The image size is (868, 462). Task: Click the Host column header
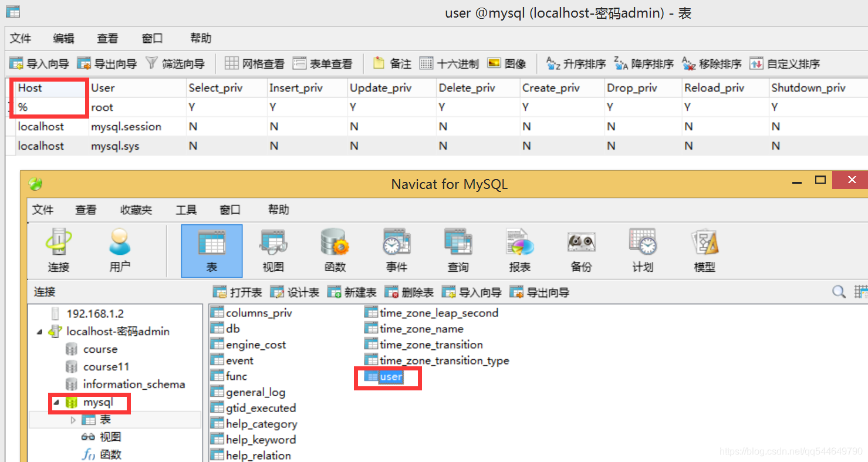pyautogui.click(x=51, y=87)
